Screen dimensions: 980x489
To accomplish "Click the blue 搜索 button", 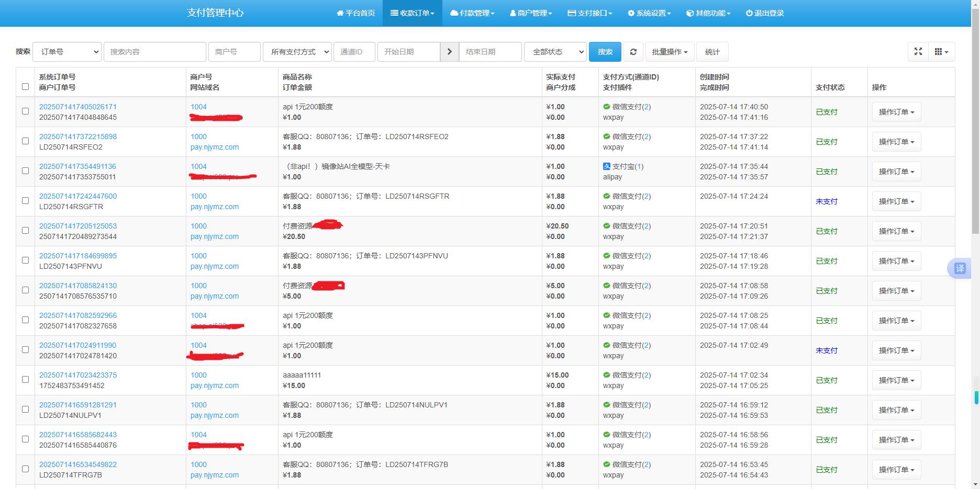I will click(x=605, y=52).
